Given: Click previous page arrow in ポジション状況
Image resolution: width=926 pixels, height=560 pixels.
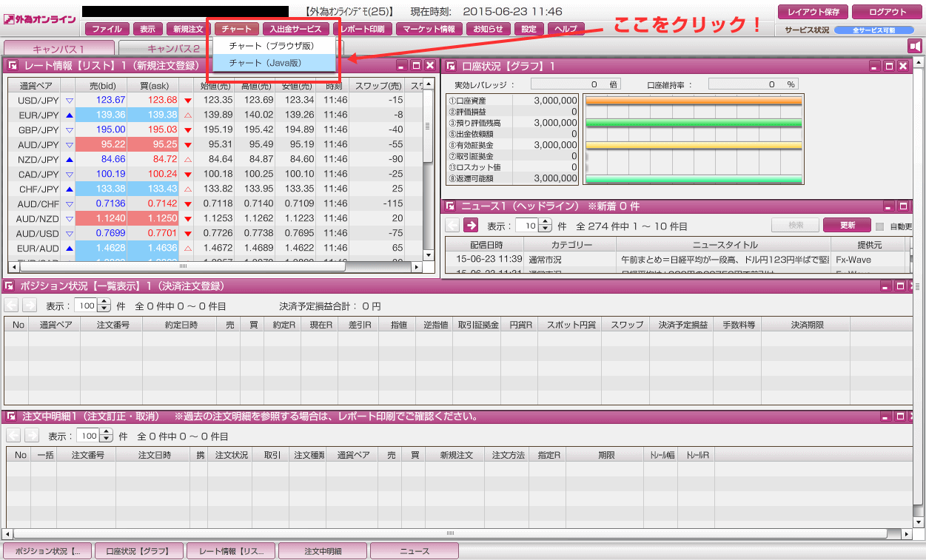Looking at the screenshot, I should click(x=12, y=305).
